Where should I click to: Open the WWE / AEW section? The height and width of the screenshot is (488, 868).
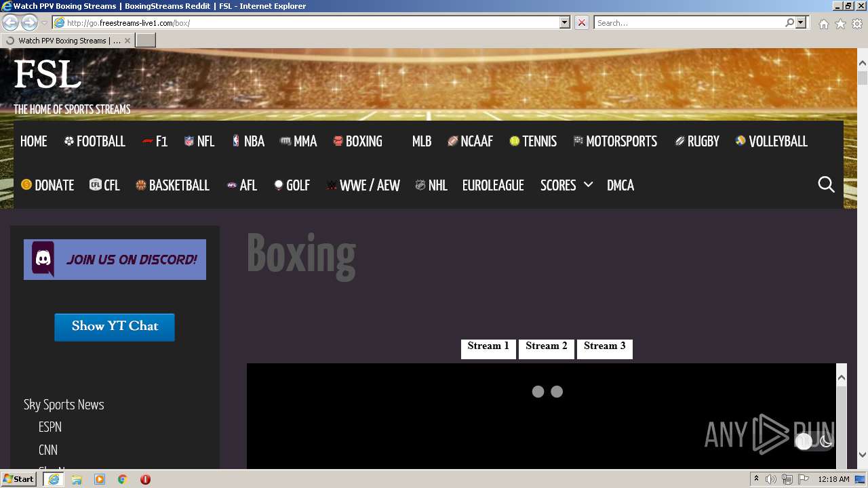[x=363, y=185]
